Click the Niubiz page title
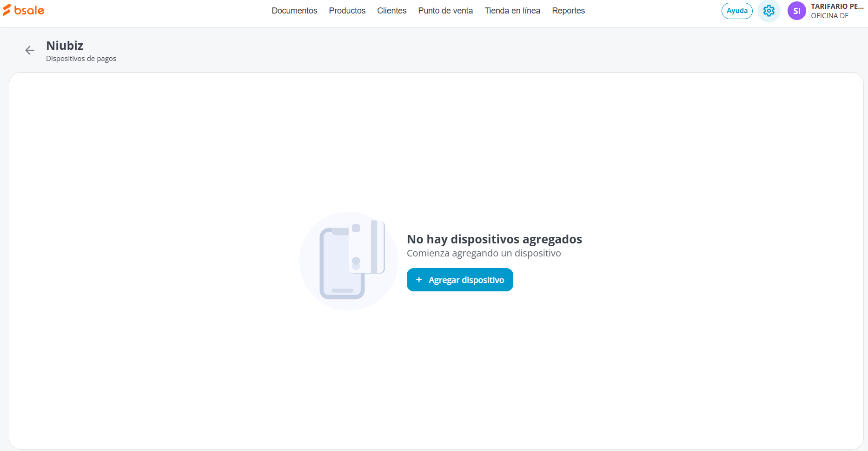This screenshot has height=451, width=868. pyautogui.click(x=65, y=46)
